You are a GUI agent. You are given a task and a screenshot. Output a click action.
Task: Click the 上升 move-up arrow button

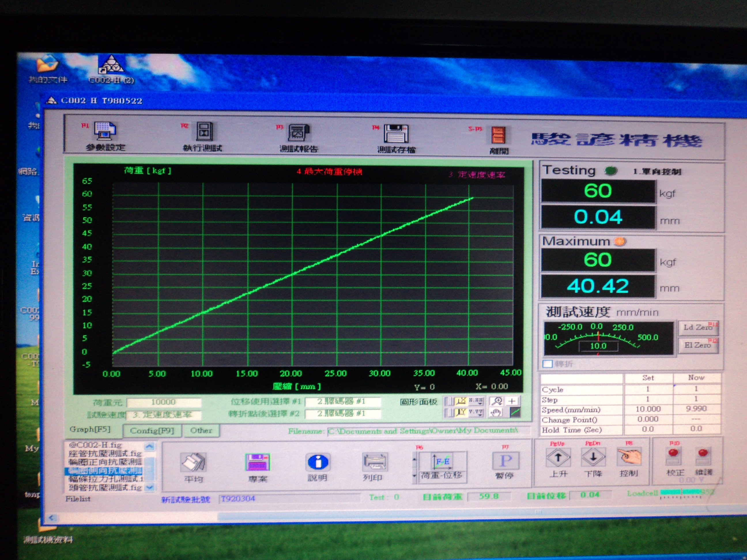558,457
